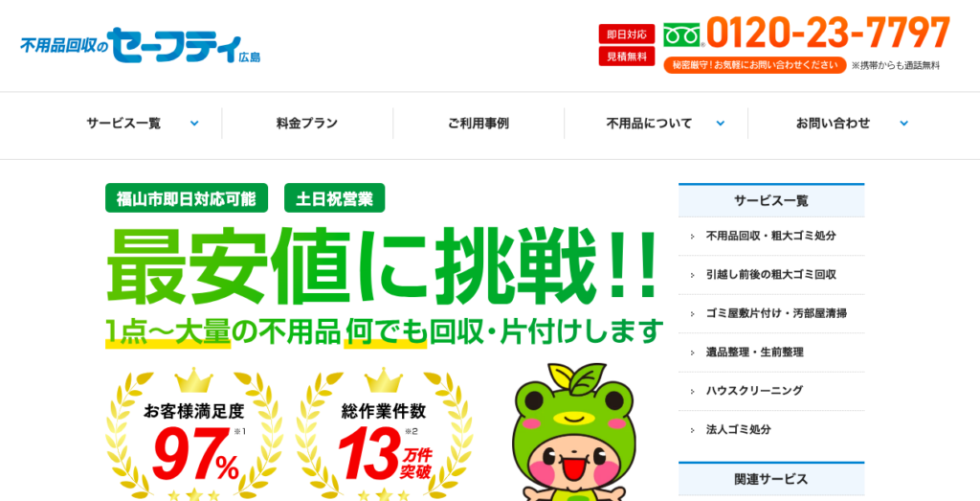Open ハウスクリーニング sidebar link
The width and height of the screenshot is (980, 501).
point(771,391)
